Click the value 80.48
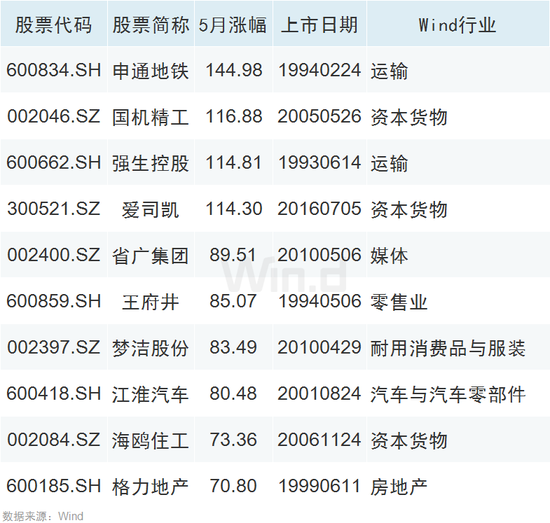The image size is (550, 523). [233, 394]
